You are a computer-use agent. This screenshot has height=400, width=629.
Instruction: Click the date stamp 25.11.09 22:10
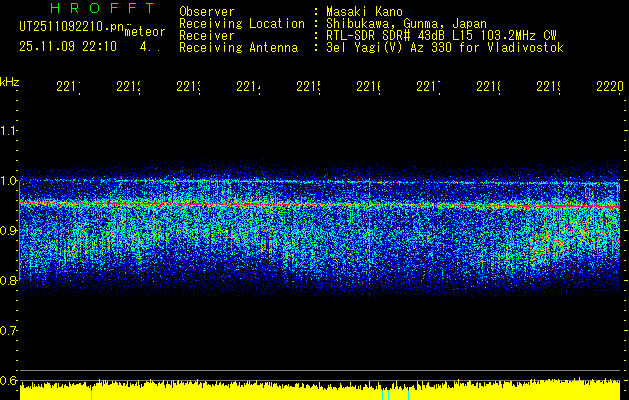68,47
